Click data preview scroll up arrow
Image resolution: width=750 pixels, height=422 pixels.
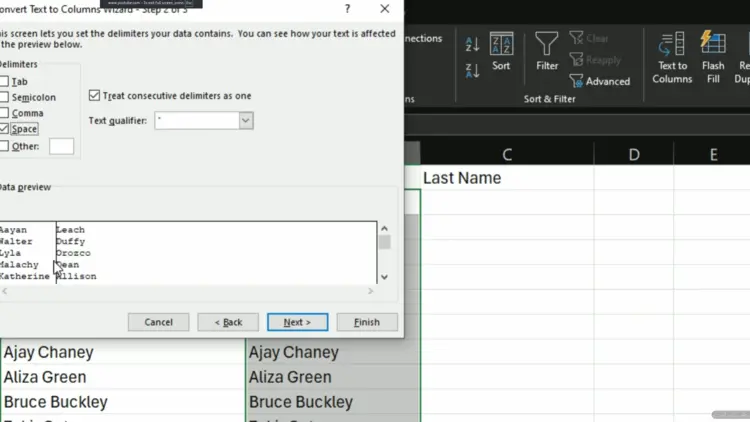coord(384,229)
